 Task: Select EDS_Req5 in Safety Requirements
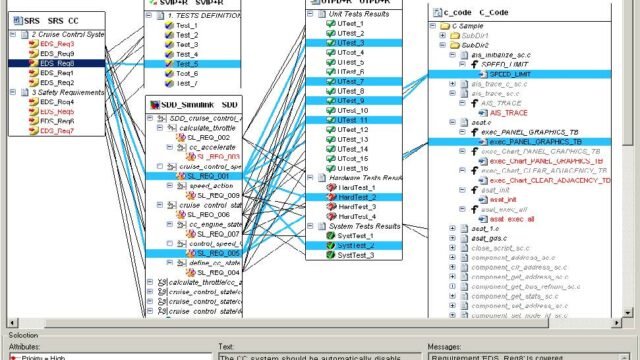(x=57, y=111)
